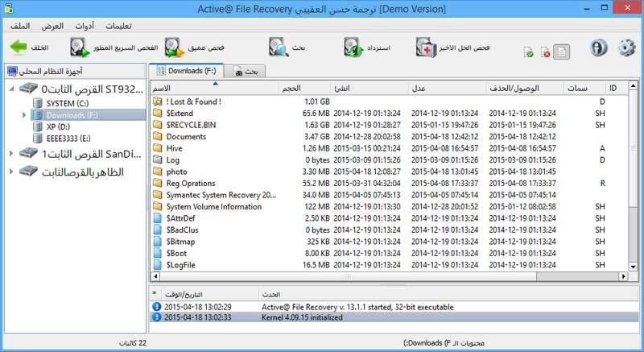This screenshot has width=644, height=352.
Task: Click the file list scroll left arrow
Action: tap(155, 276)
